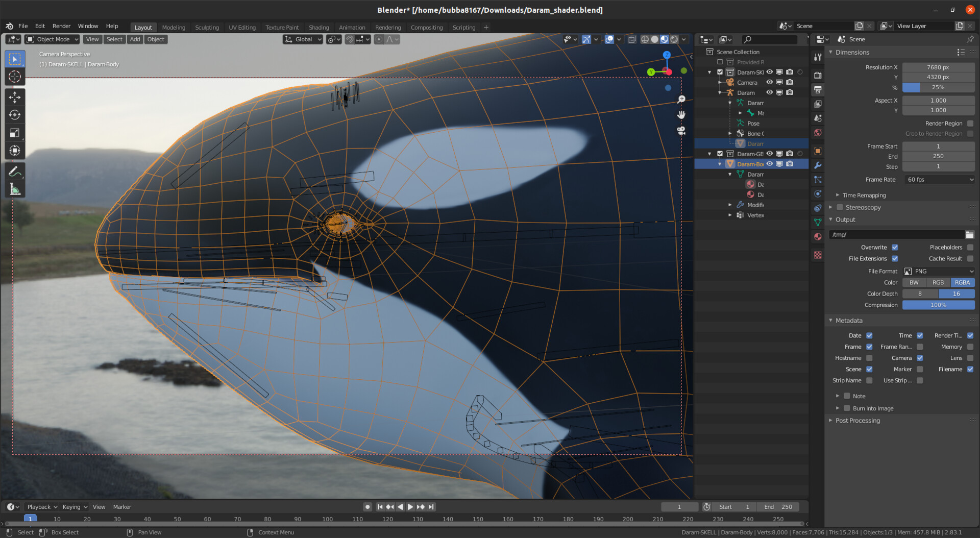The image size is (980, 538).
Task: Click the Play animation button
Action: pos(410,507)
